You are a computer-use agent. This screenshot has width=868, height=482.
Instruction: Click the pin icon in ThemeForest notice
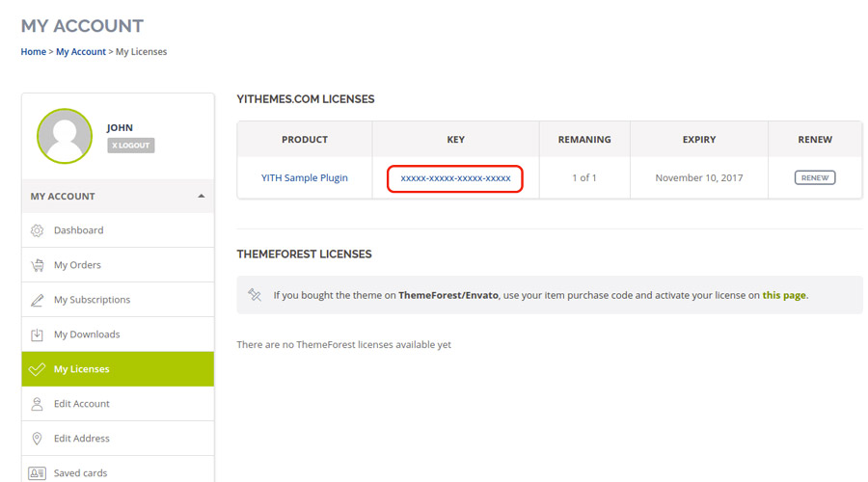click(255, 294)
